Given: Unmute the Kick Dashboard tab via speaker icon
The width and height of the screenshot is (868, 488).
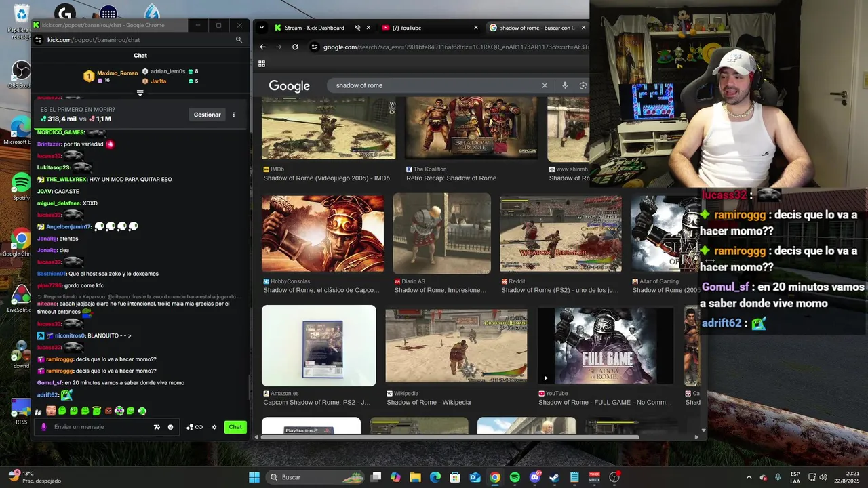Looking at the screenshot, I should (357, 28).
